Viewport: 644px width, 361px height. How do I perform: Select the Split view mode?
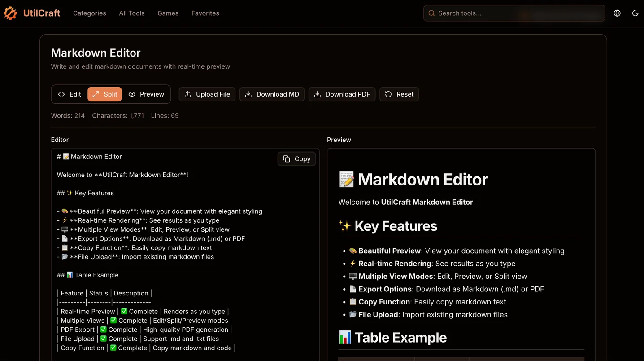point(105,94)
